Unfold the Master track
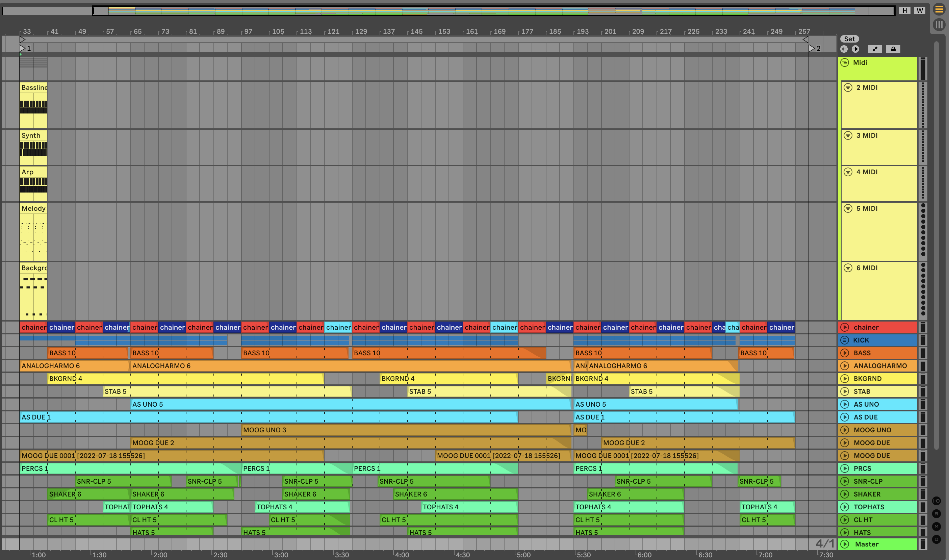 point(845,544)
